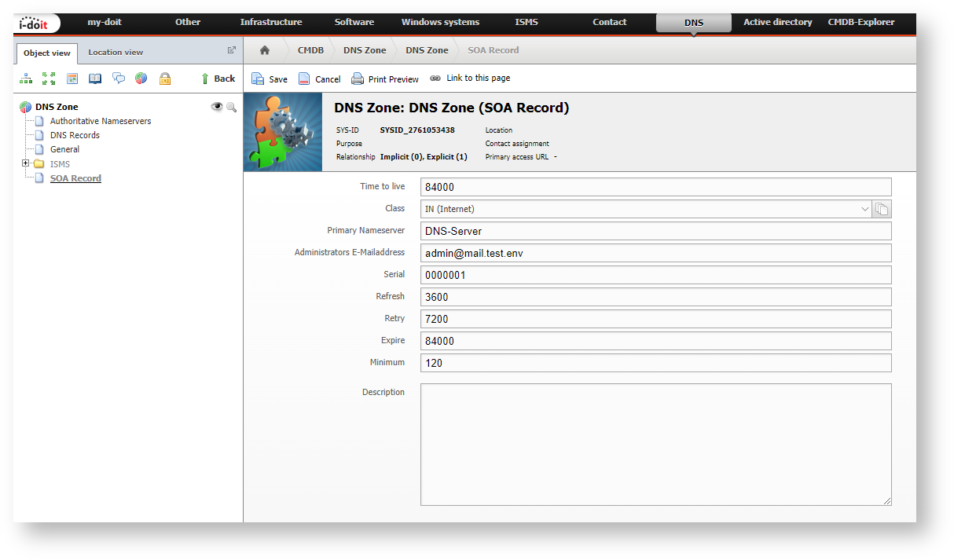Click the speech bubbles icon
Screen dimensions: 954x560
119,79
